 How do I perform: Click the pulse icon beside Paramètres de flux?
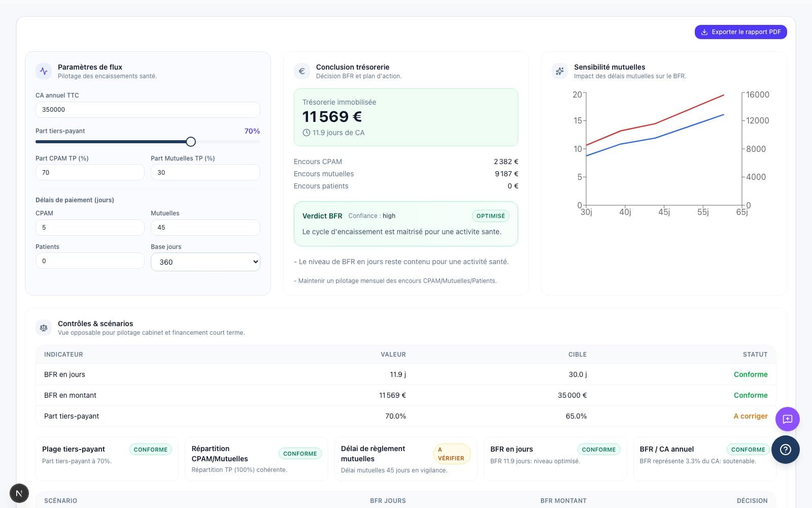[x=44, y=71]
